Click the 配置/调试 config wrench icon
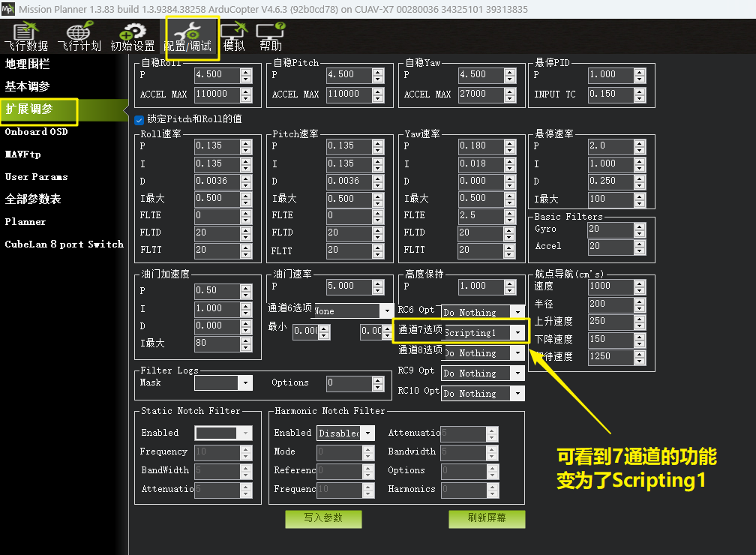 point(192,34)
